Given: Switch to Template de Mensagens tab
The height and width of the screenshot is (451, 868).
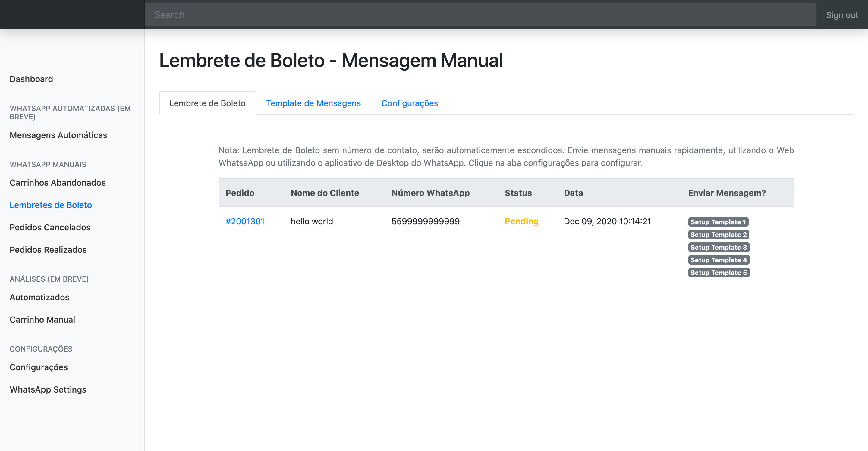Looking at the screenshot, I should (313, 103).
